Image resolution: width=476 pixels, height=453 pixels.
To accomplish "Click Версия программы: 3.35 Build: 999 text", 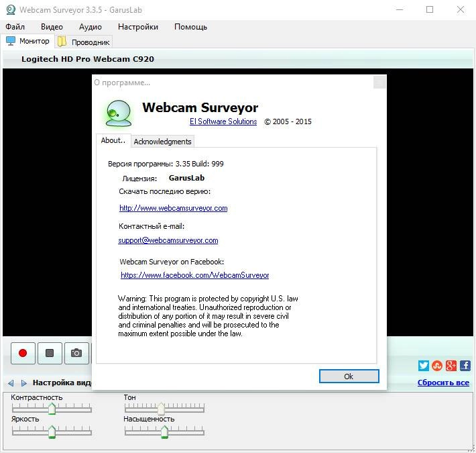I will [166, 164].
